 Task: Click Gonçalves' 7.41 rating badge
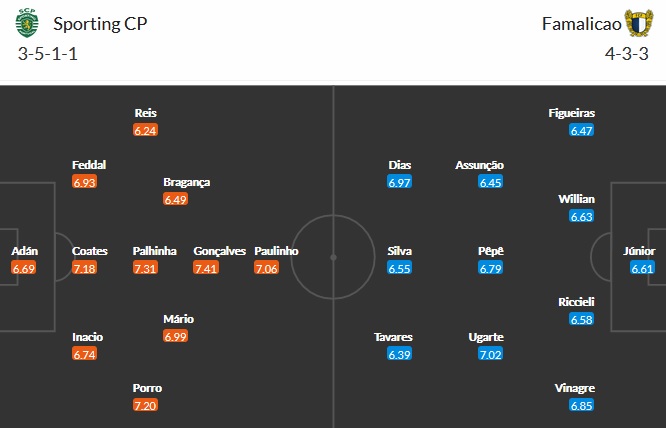[206, 268]
